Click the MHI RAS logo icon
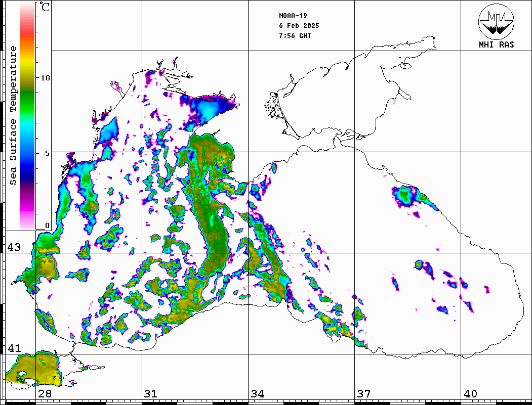This screenshot has width=532, height=405. coord(497,21)
